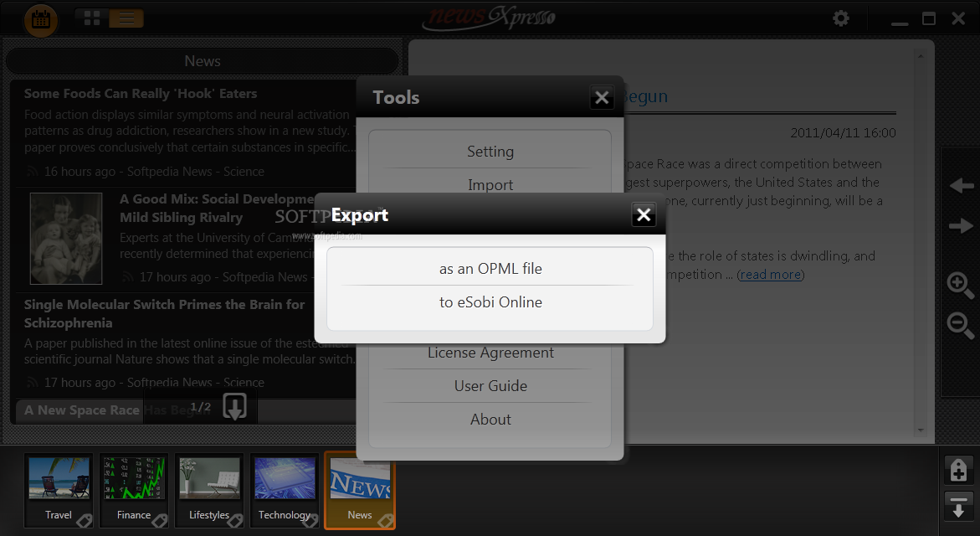Click the tag icon on News

tap(387, 520)
